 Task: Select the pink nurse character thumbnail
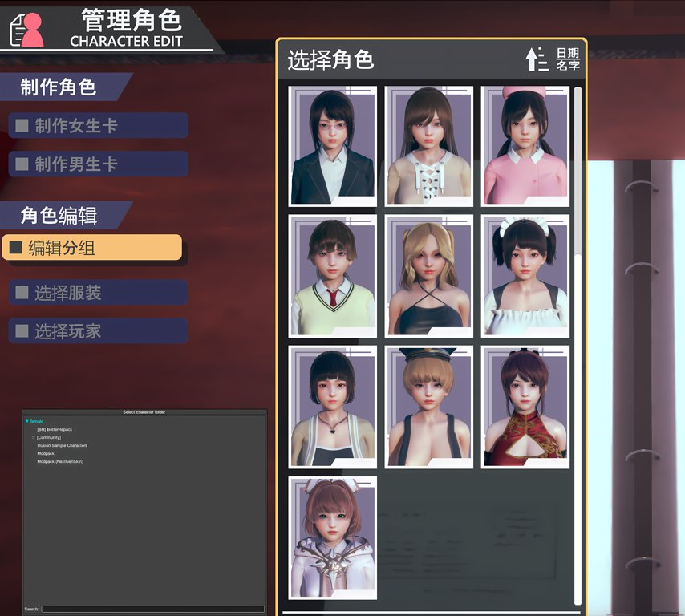525,145
